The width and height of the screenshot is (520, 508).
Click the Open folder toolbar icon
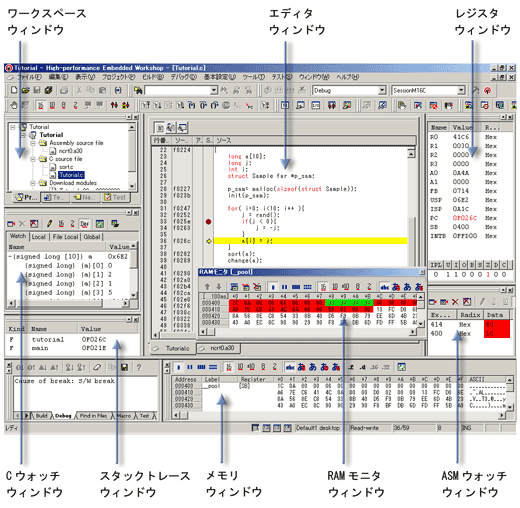point(25,90)
